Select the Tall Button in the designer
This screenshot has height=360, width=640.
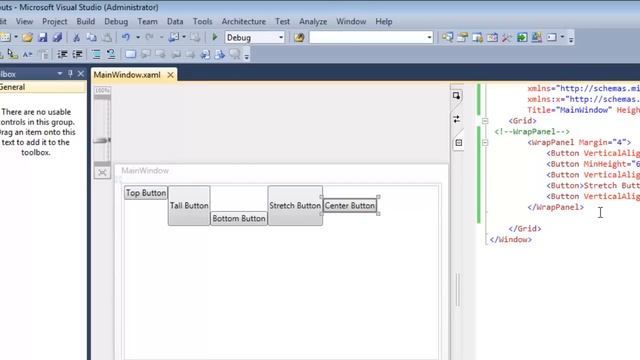(x=189, y=206)
